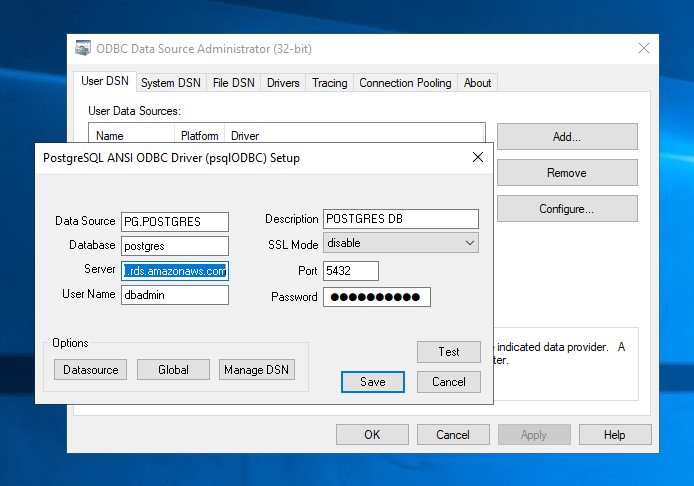694x486 pixels.
Task: Open the Datasource options
Action: [x=91, y=370]
